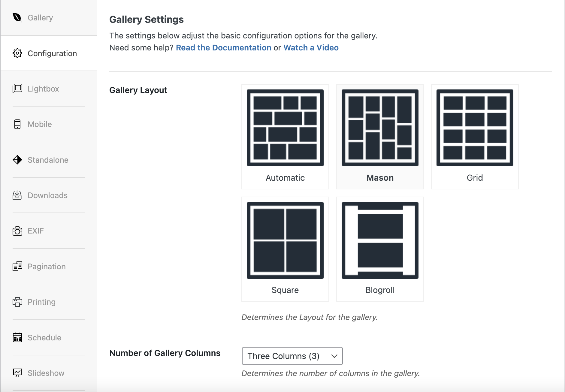565x392 pixels.
Task: Select the Automatic gallery layout
Action: pyautogui.click(x=285, y=137)
